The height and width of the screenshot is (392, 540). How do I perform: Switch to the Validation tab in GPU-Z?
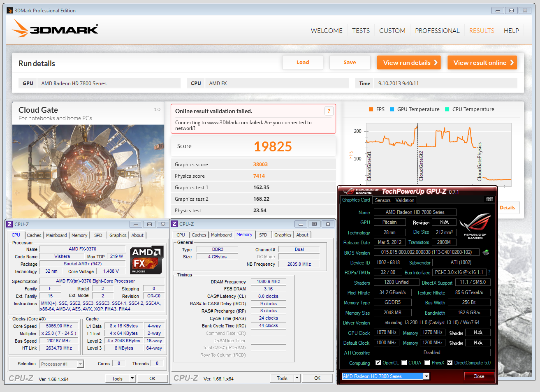pos(405,200)
